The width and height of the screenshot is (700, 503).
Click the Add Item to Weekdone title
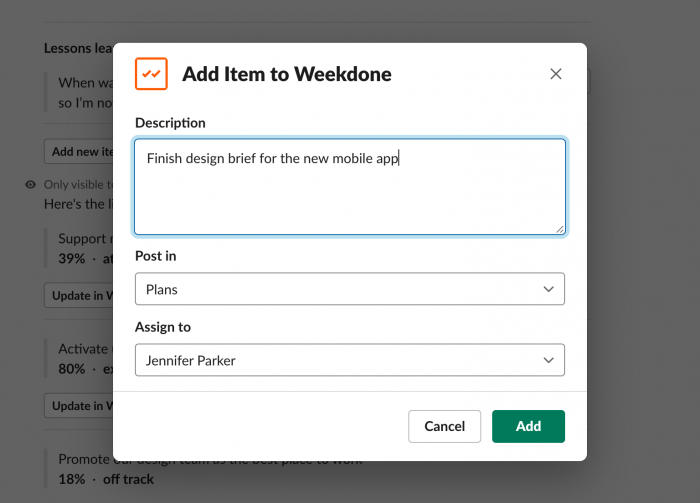click(287, 74)
